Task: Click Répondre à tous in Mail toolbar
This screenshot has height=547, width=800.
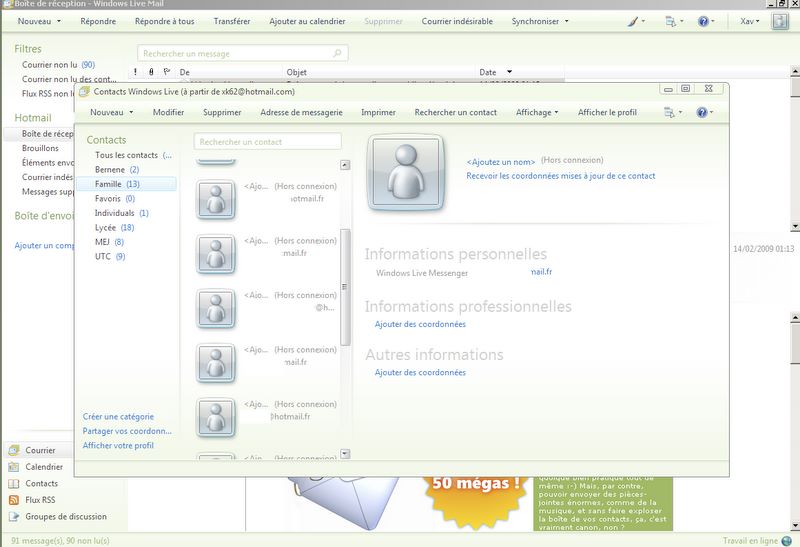Action: (x=164, y=21)
